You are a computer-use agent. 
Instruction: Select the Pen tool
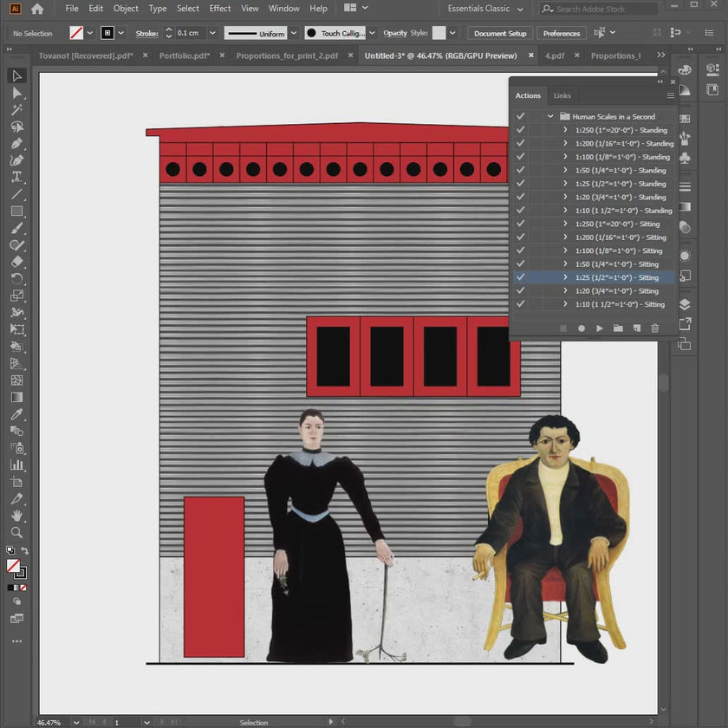click(16, 144)
